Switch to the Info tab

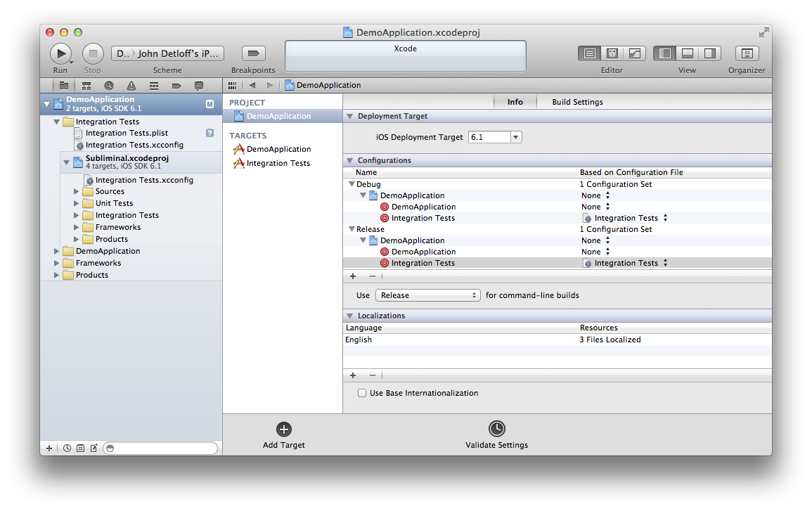click(515, 102)
